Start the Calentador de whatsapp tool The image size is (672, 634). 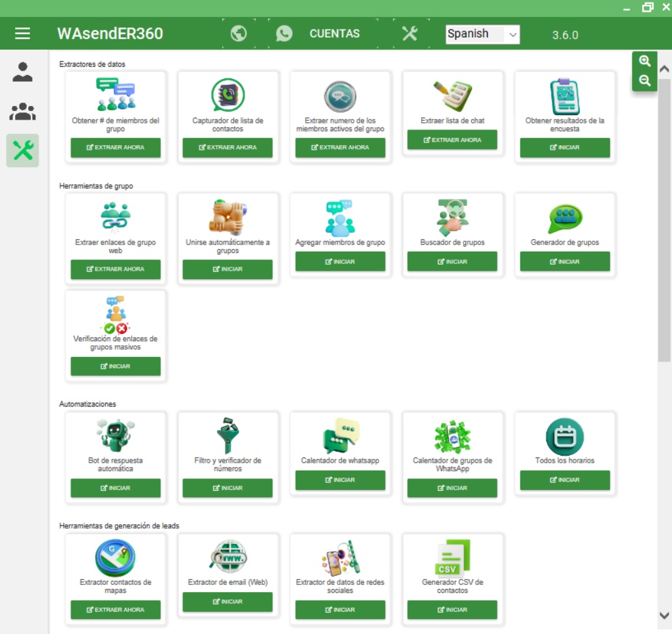(340, 480)
